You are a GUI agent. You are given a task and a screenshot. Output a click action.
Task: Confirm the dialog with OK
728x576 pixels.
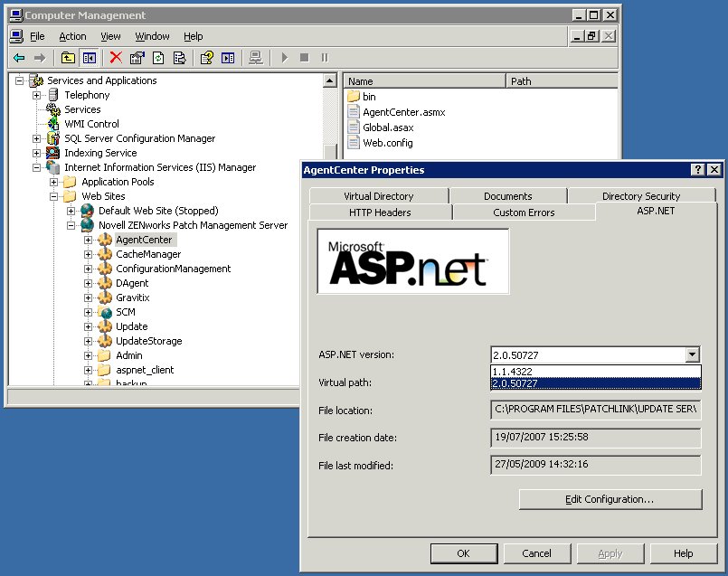463,553
